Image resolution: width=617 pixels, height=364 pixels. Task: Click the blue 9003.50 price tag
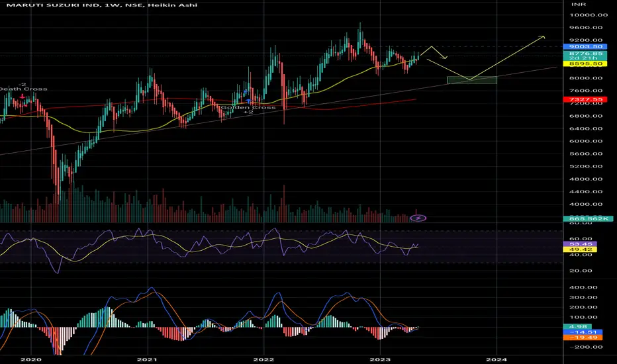point(585,46)
